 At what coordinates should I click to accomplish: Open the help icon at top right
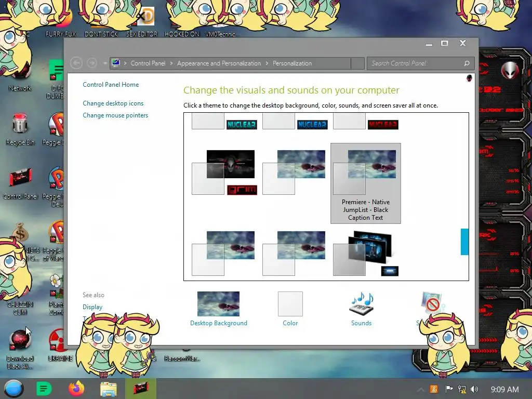pyautogui.click(x=469, y=78)
